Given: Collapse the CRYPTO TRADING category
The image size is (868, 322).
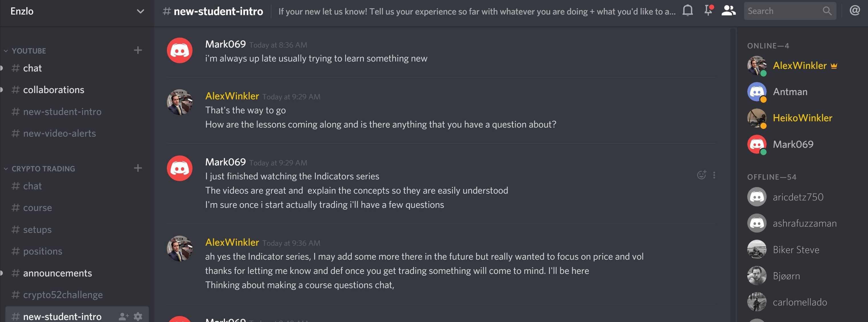Looking at the screenshot, I should click(x=43, y=169).
